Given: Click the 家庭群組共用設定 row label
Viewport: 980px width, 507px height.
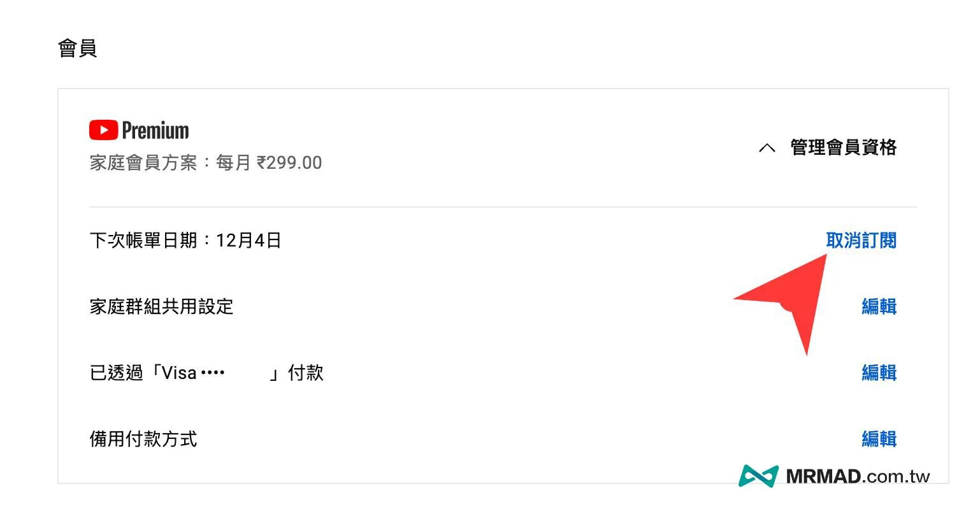Looking at the screenshot, I should [x=162, y=307].
